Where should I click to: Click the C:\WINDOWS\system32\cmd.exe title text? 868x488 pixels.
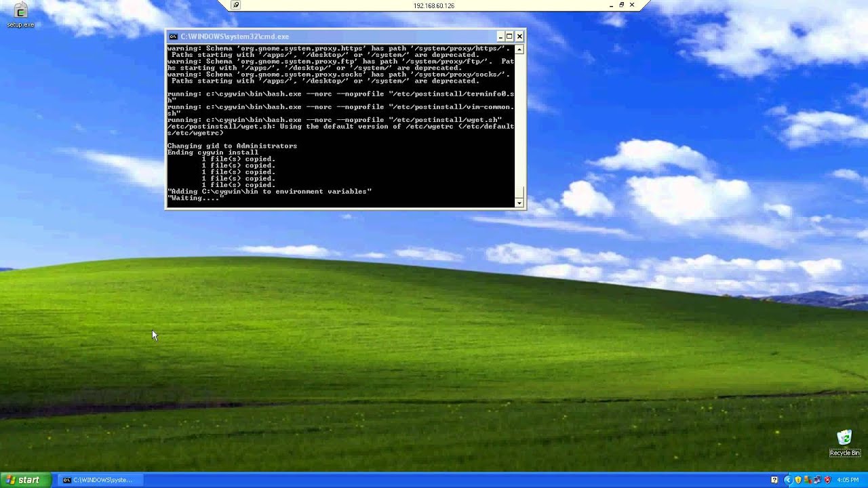[x=235, y=37]
